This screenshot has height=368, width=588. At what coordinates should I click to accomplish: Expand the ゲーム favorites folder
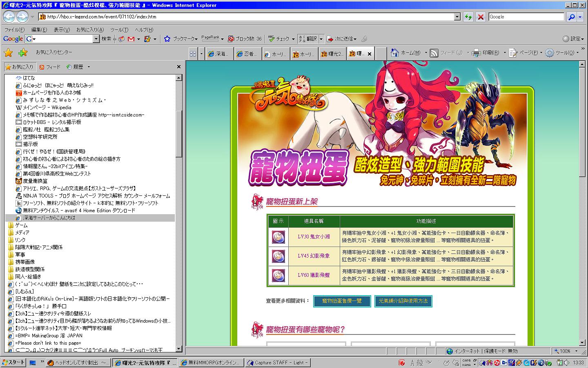pos(18,225)
